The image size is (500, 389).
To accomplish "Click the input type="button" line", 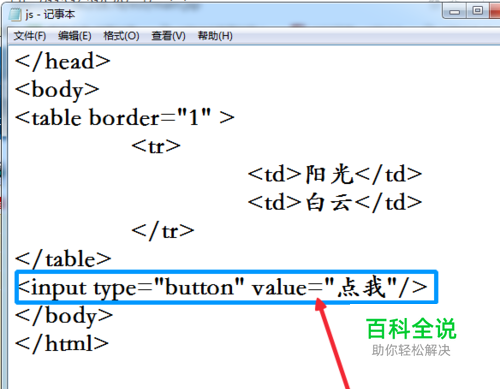I will point(222,288).
